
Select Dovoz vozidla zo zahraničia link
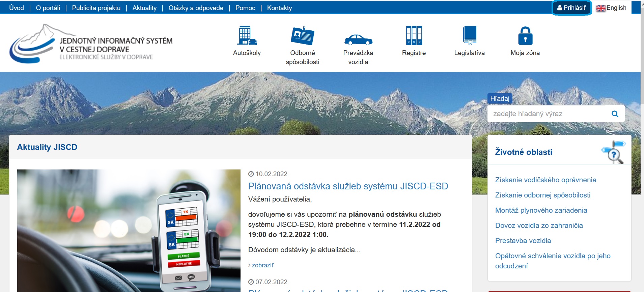[x=539, y=225]
